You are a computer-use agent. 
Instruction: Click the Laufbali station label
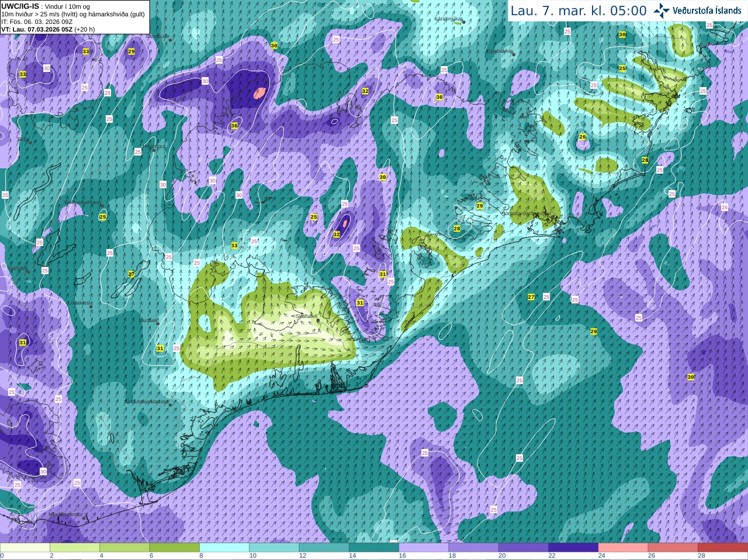tap(148, 320)
